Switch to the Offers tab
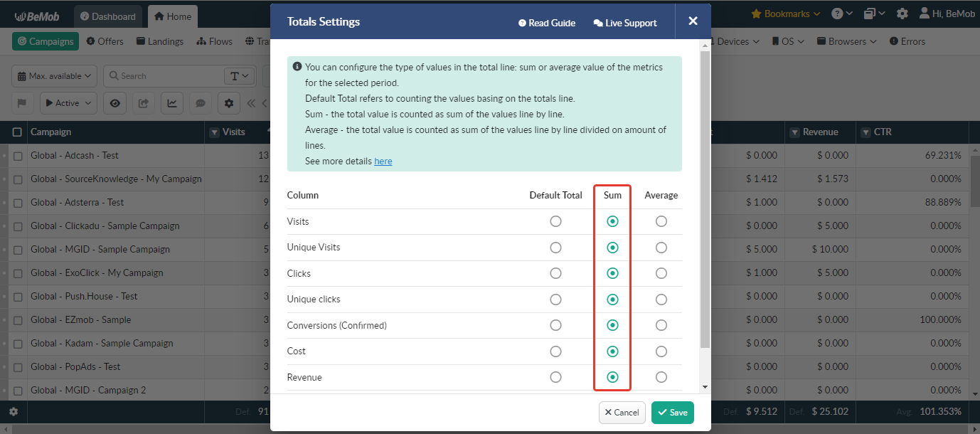The height and width of the screenshot is (434, 980). click(x=105, y=41)
